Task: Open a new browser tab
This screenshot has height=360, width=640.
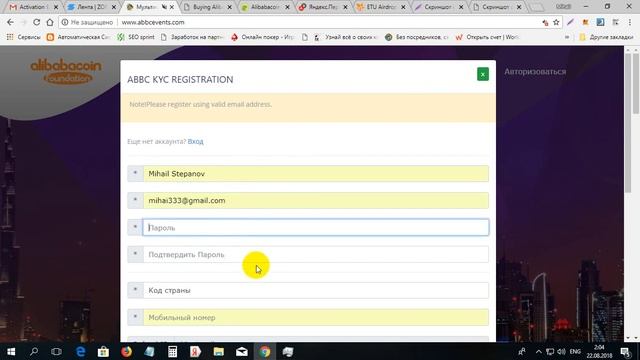Action: [x=537, y=7]
